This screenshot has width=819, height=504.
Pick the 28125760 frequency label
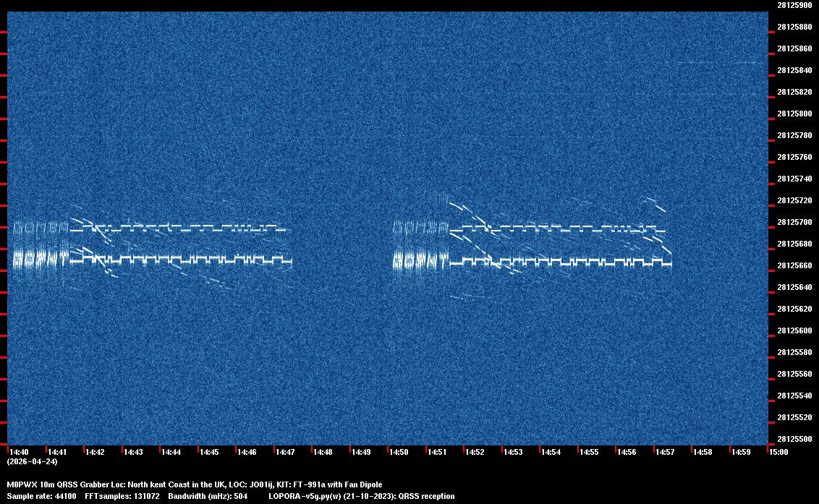click(x=795, y=157)
